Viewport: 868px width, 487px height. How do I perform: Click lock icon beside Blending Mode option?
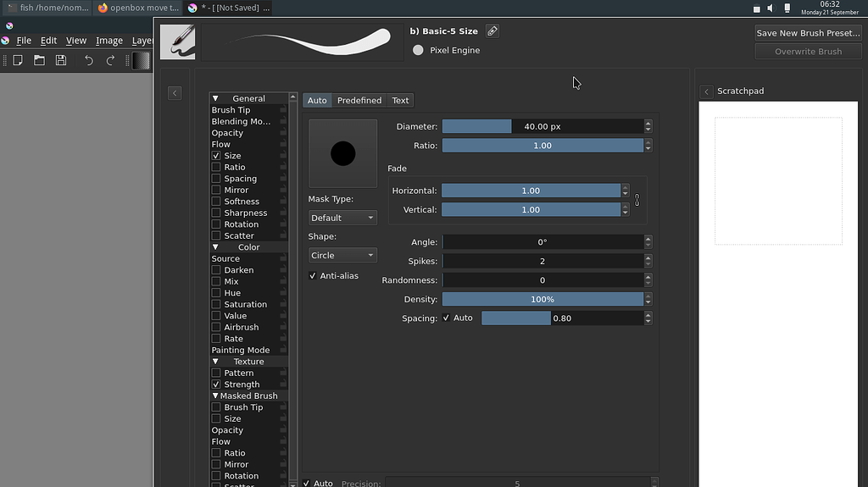[283, 121]
